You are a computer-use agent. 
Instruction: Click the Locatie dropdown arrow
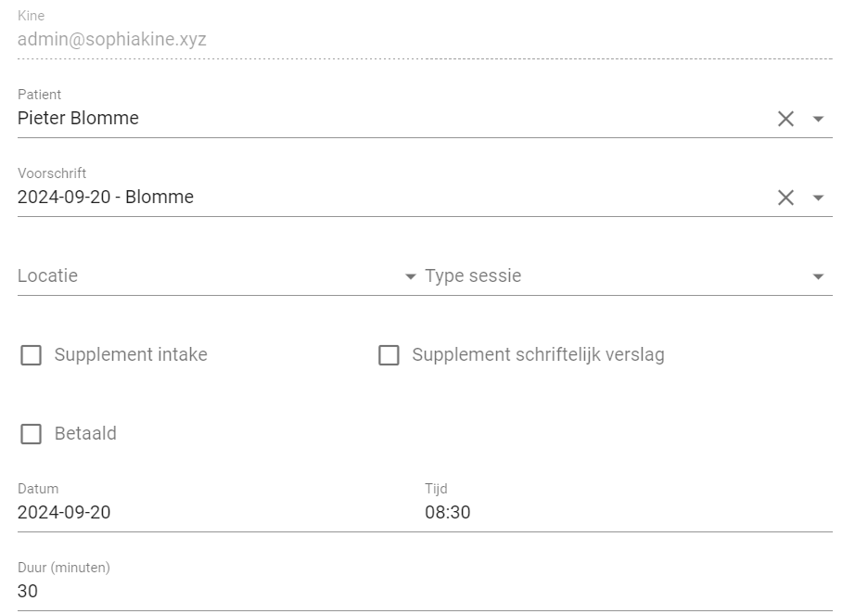click(410, 276)
